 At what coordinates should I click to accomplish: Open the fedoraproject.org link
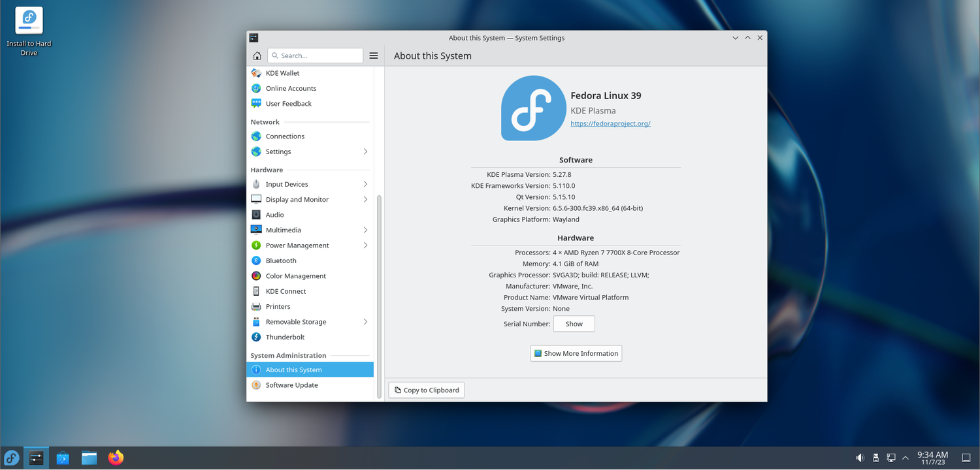tap(610, 123)
